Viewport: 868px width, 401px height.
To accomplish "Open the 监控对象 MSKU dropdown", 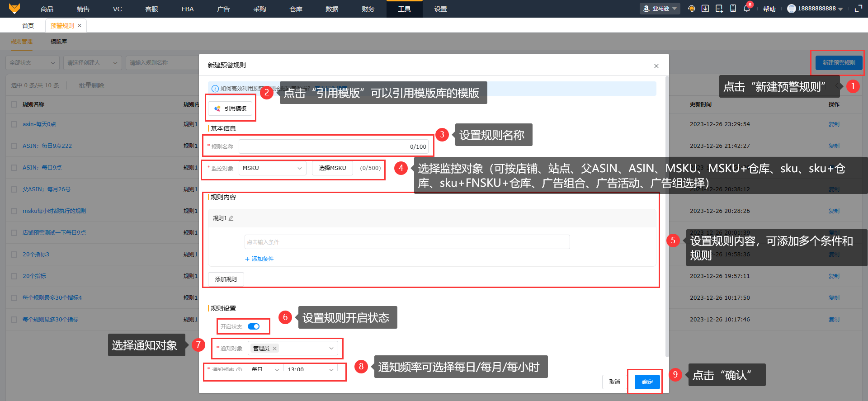I will point(273,168).
